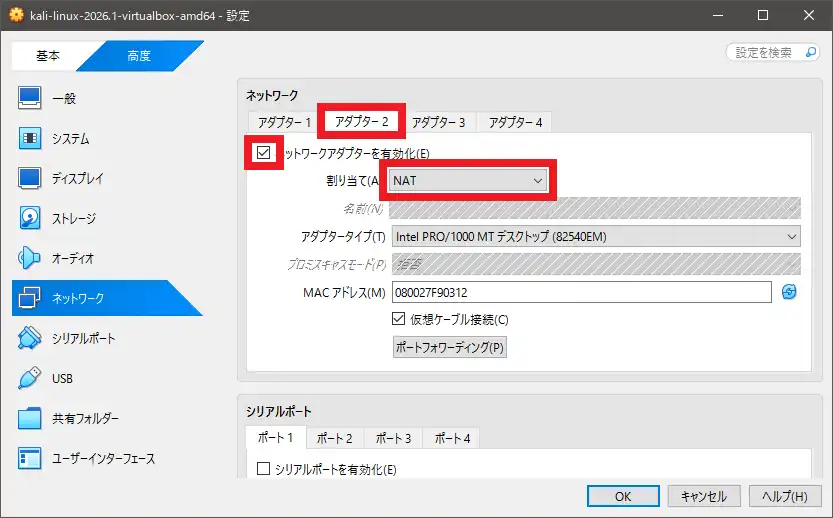Image resolution: width=833 pixels, height=518 pixels.
Task: Enable シリアルポートを有効化 checkbox
Action: pos(263,469)
